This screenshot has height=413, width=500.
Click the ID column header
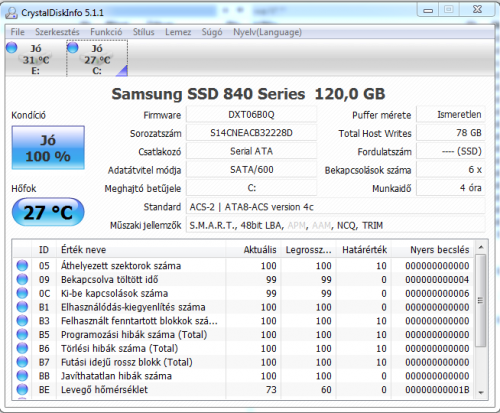point(44,250)
